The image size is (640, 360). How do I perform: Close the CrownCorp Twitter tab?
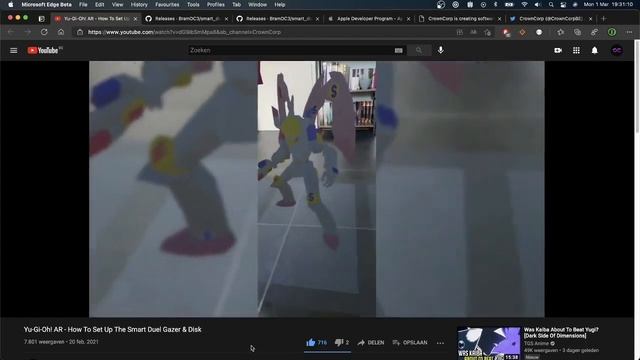(x=590, y=19)
